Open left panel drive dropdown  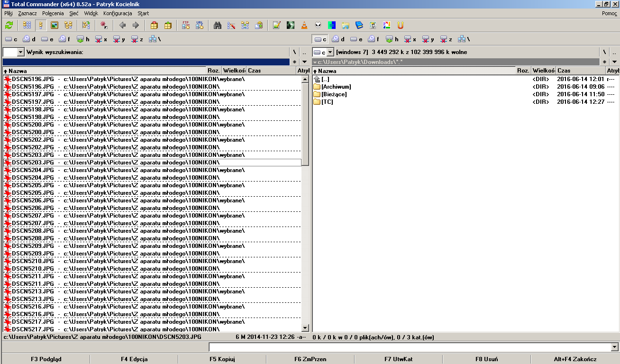tap(20, 52)
